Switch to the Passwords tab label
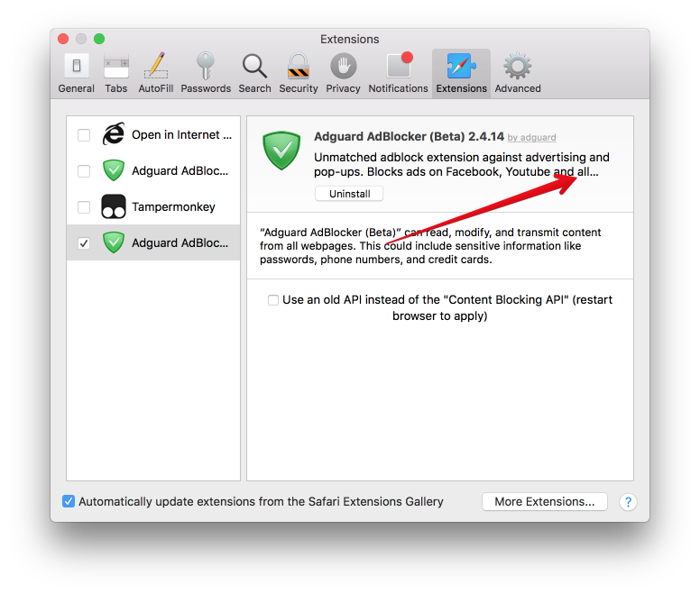 tap(206, 88)
